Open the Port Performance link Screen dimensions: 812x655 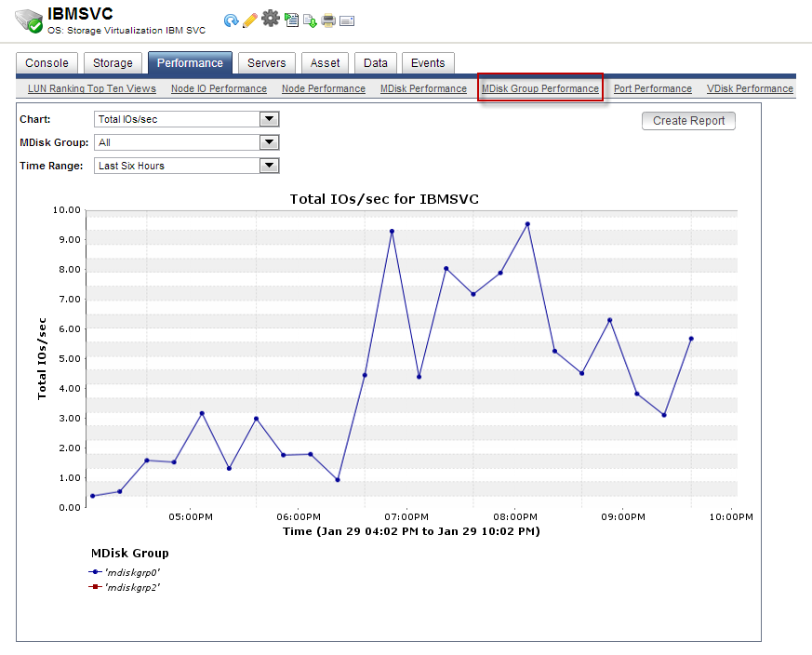click(x=652, y=88)
